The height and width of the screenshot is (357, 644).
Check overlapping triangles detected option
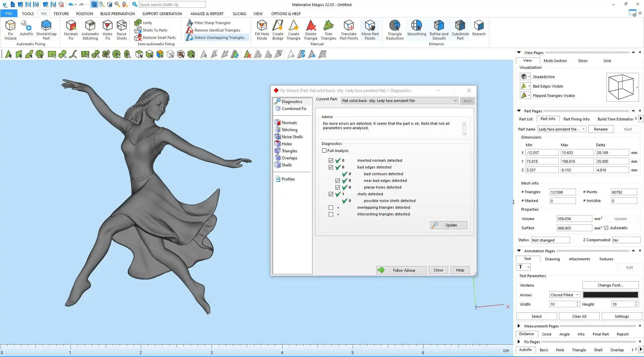pyautogui.click(x=331, y=207)
